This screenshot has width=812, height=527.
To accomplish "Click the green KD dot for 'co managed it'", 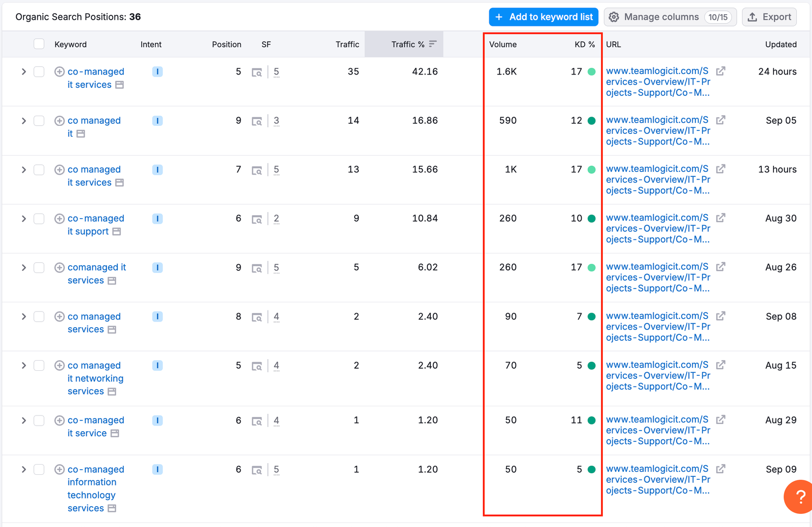I will [591, 121].
